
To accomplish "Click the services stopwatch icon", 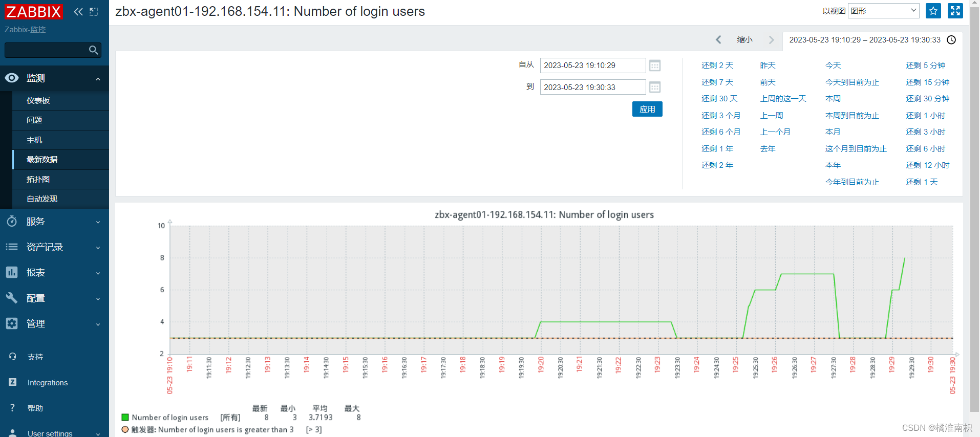I will (12, 221).
